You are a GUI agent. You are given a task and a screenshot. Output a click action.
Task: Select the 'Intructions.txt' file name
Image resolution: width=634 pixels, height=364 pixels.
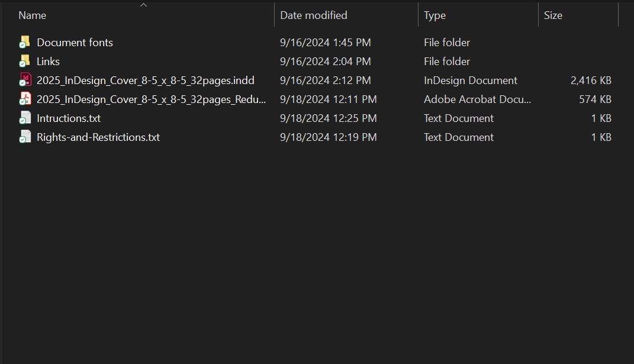69,118
